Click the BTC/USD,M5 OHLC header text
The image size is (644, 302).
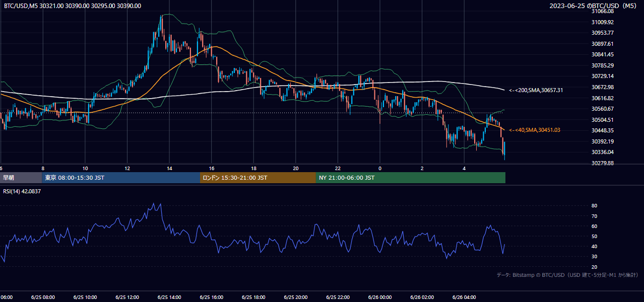(73, 6)
